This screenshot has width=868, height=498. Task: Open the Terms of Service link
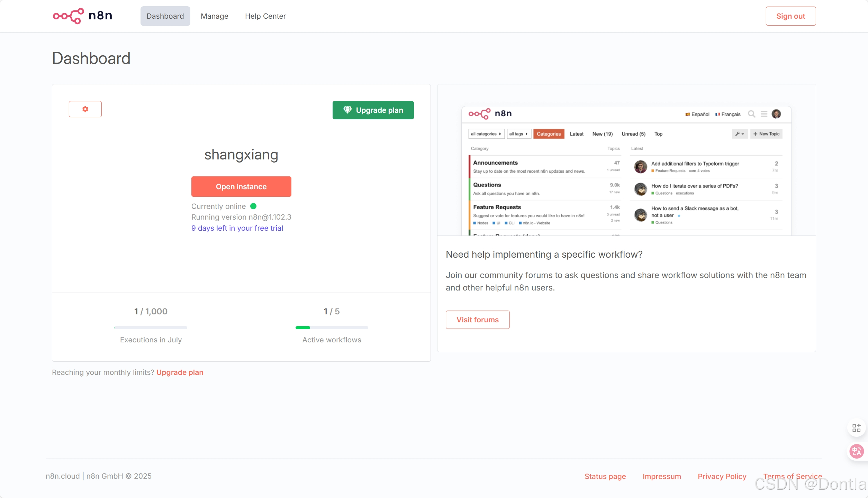(x=793, y=477)
